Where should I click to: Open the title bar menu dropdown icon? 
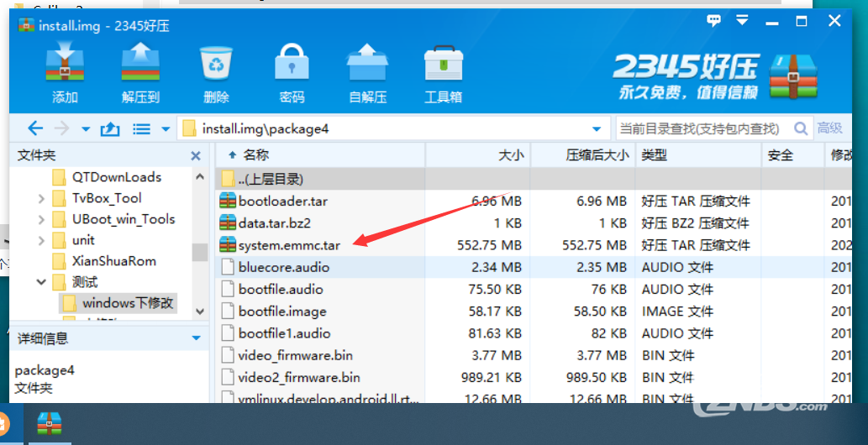tap(742, 20)
